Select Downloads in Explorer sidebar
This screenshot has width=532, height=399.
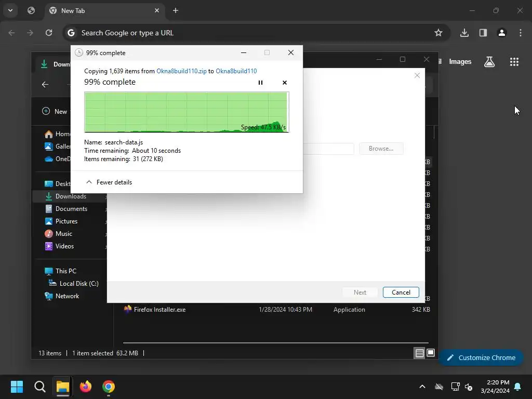70,196
